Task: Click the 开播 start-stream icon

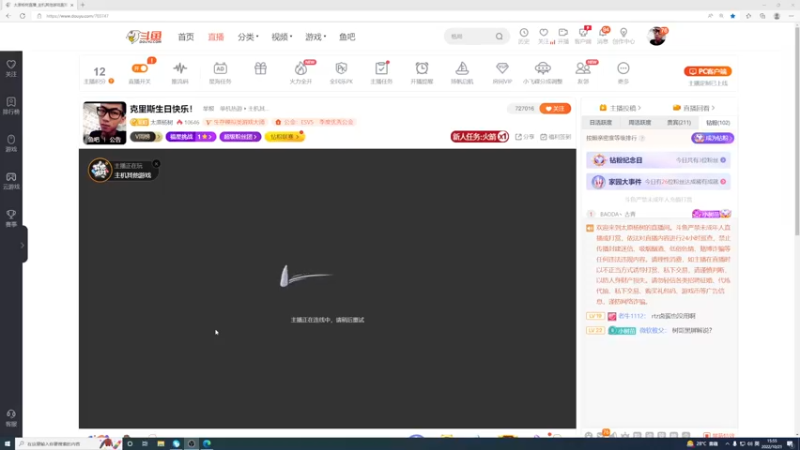Action: (563, 36)
